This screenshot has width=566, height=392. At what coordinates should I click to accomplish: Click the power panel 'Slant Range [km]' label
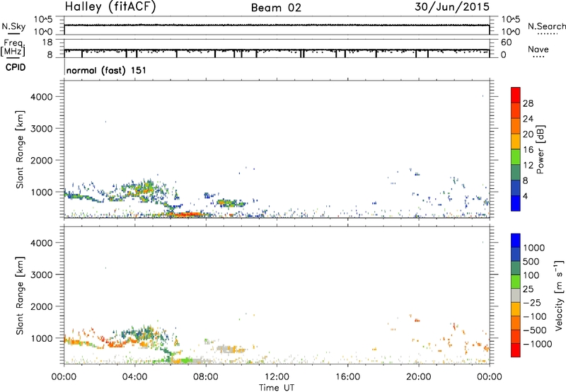(20, 149)
